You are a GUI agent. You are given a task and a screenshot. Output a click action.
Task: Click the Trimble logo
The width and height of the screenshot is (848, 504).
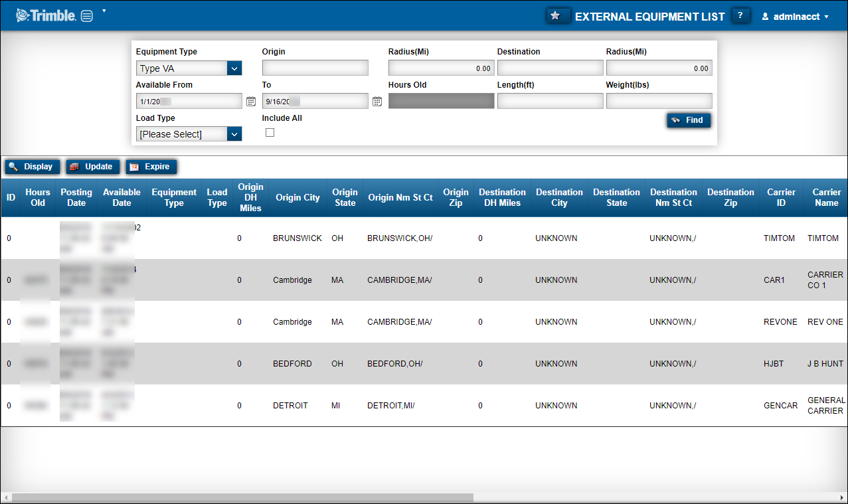46,16
